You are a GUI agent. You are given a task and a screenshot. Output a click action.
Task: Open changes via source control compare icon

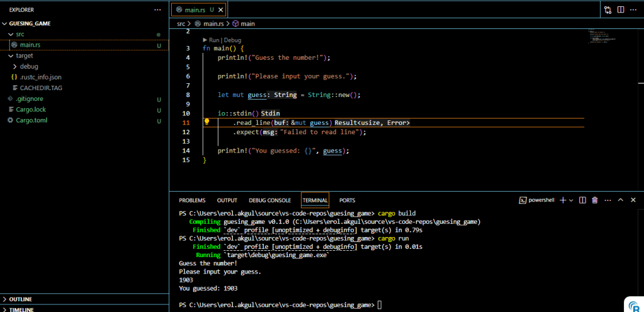click(x=607, y=10)
